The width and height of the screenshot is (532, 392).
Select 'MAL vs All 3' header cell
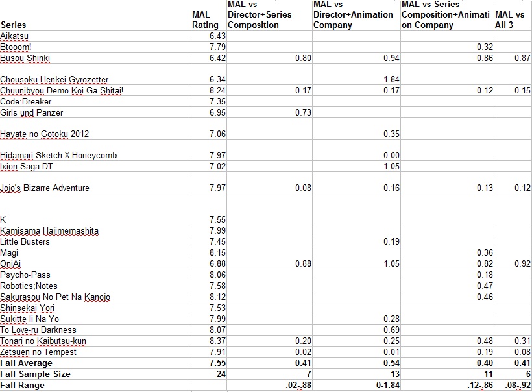click(513, 16)
